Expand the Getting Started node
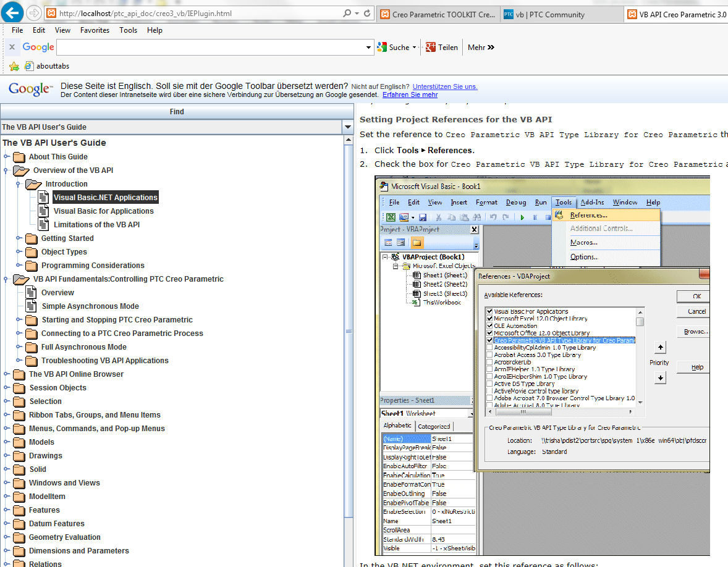Image resolution: width=728 pixels, height=567 pixels. tap(18, 238)
